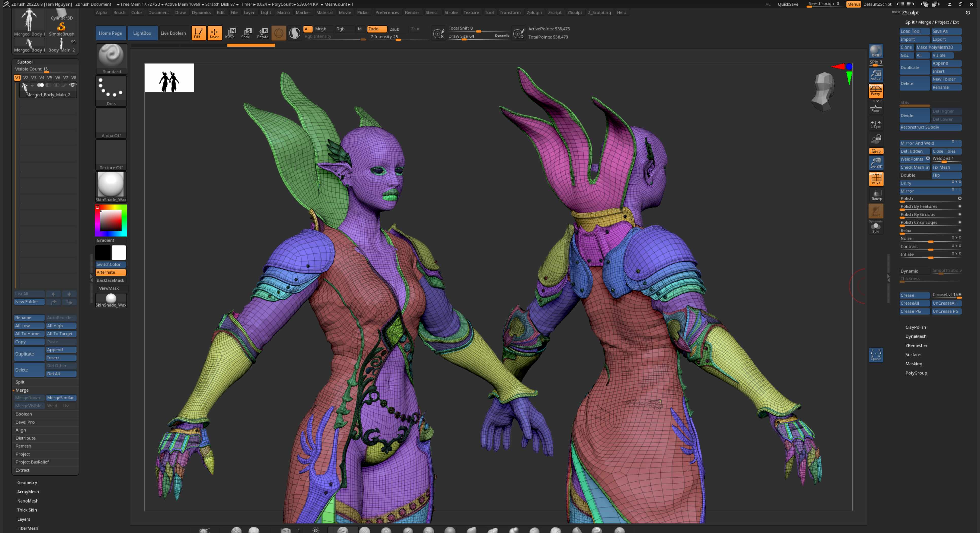Click the silhouette thumbnail preview in viewport
The image size is (980, 533).
point(169,78)
